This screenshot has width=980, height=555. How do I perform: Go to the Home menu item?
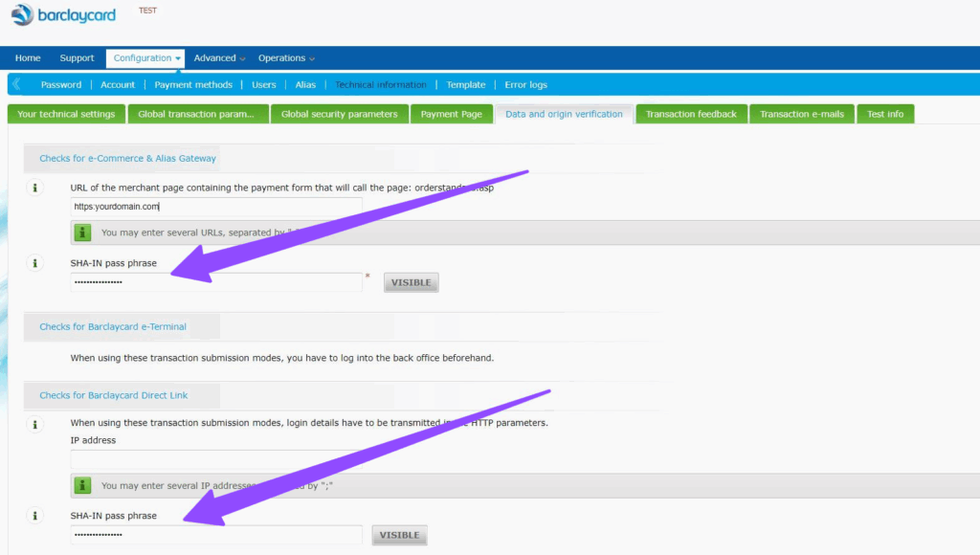[28, 58]
